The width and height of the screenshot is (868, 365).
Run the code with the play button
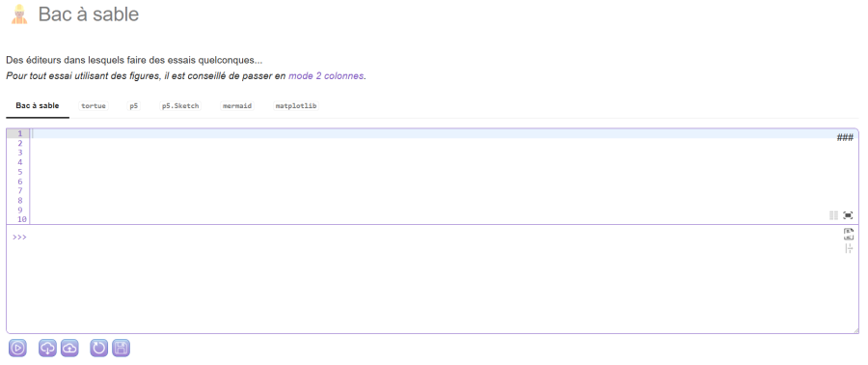(17, 348)
